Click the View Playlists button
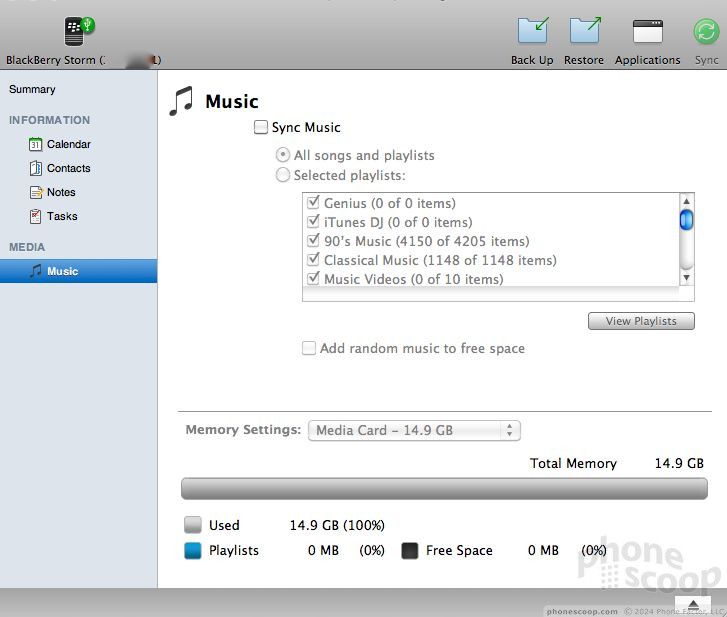727x617 pixels. click(x=641, y=321)
